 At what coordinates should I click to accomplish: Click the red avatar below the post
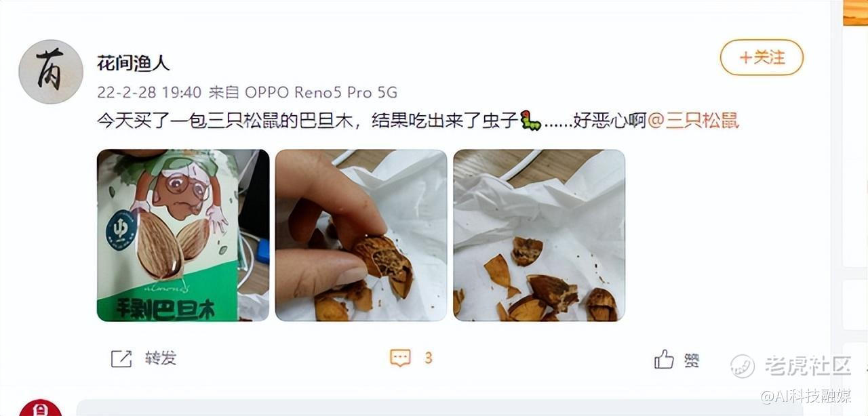41,408
